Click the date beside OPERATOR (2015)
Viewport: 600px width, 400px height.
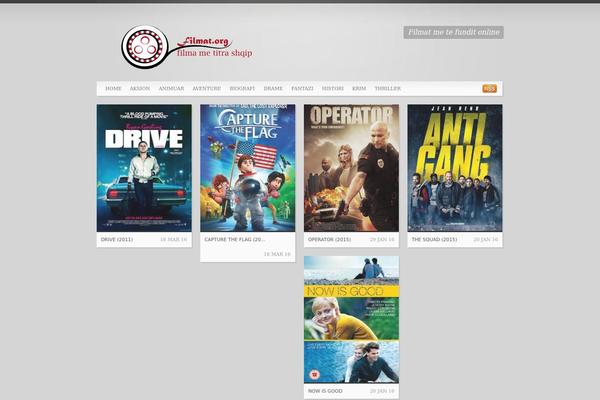[382, 239]
